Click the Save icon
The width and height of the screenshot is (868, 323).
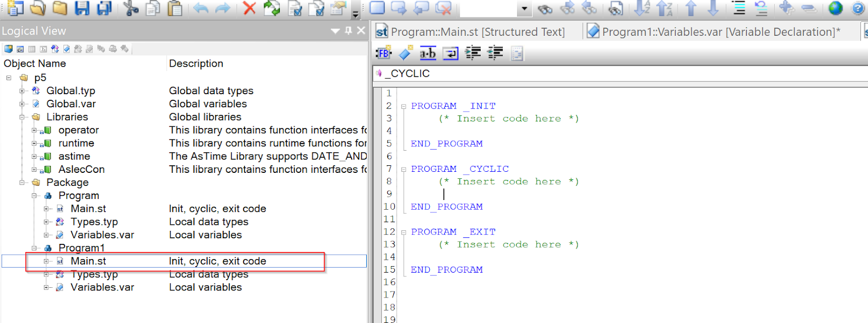tap(82, 8)
